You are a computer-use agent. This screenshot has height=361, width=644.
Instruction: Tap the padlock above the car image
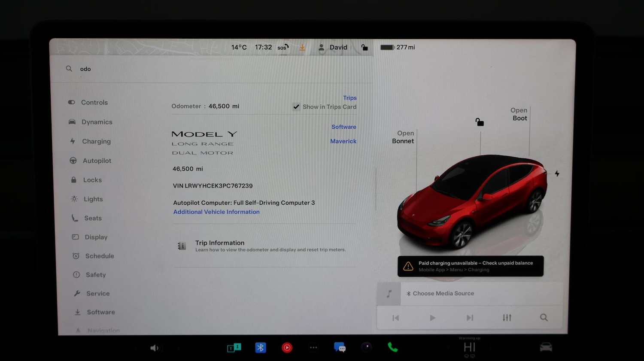point(480,122)
